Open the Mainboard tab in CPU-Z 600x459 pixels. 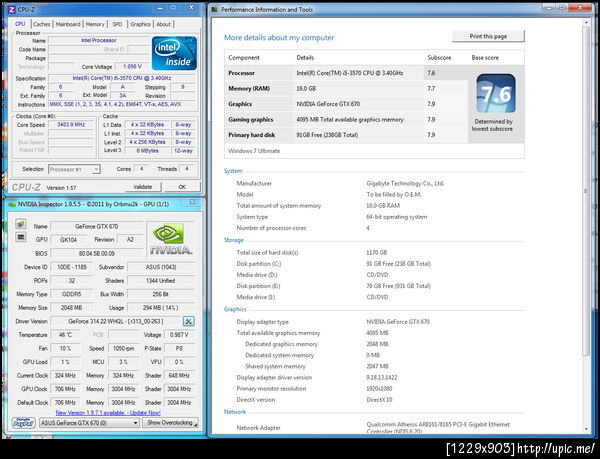pyautogui.click(x=68, y=24)
